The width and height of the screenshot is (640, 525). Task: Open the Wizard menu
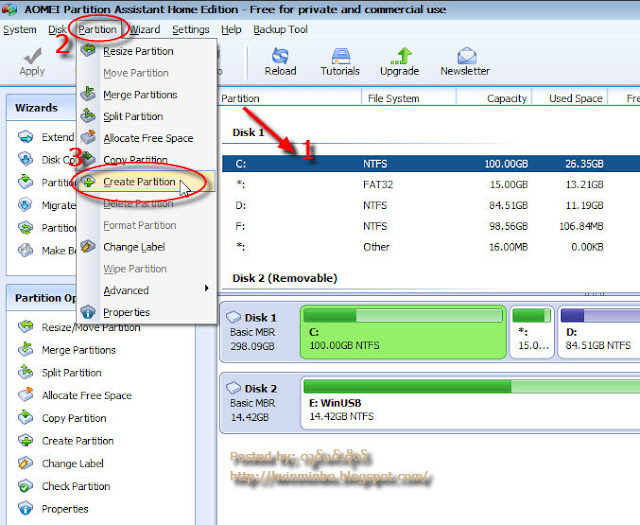pyautogui.click(x=145, y=30)
